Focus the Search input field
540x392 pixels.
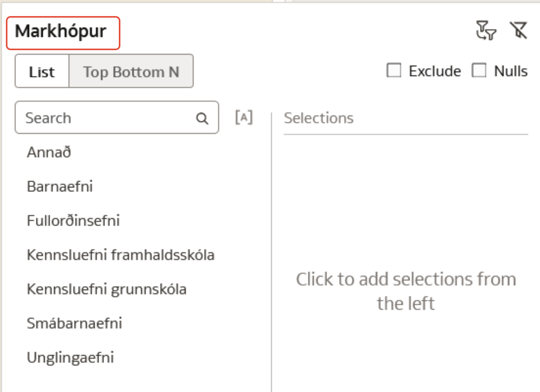click(x=106, y=118)
